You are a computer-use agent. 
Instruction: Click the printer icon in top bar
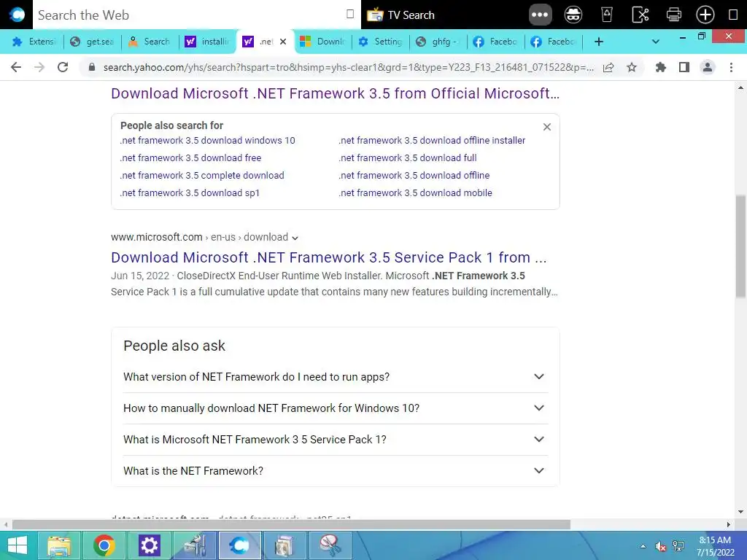click(x=673, y=15)
